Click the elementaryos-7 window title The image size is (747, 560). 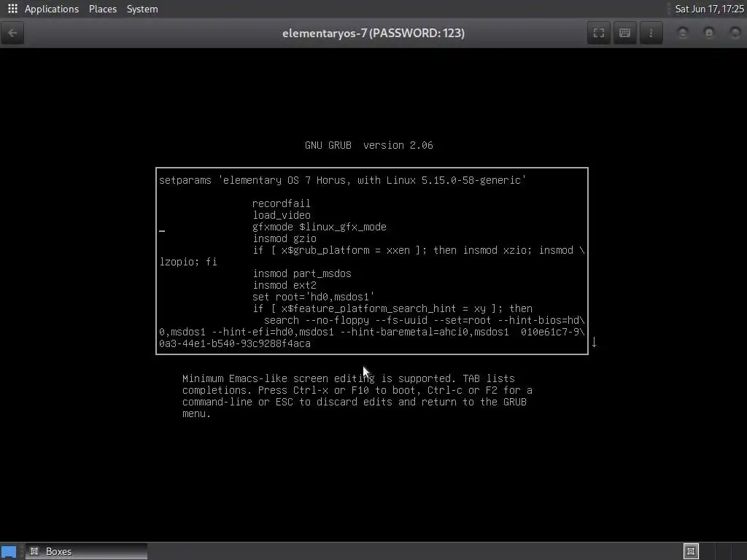pos(373,33)
